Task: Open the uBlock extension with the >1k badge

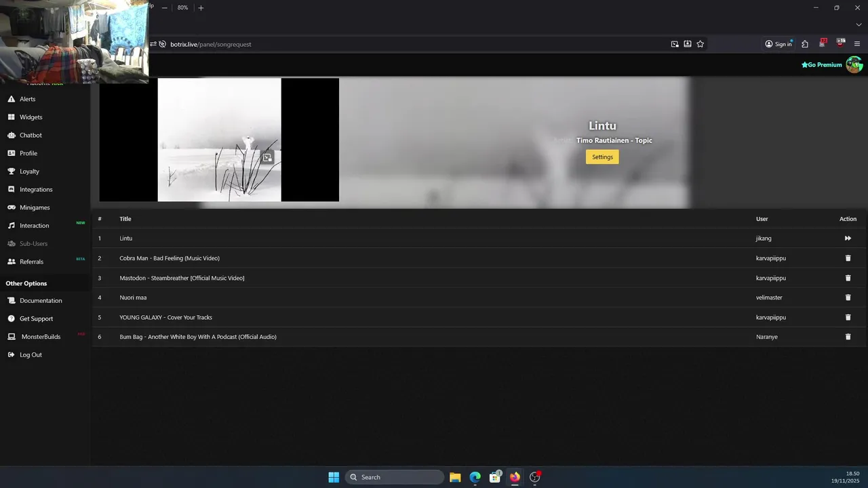Action: click(x=840, y=43)
